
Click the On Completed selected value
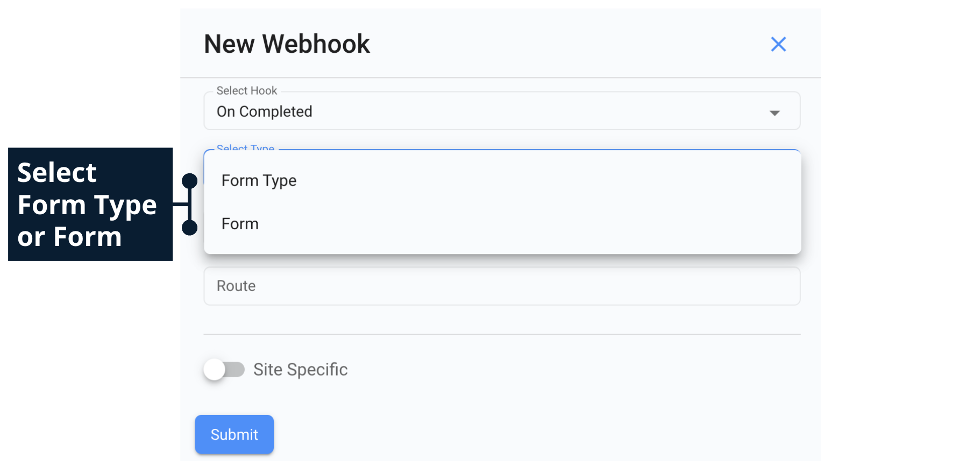tap(264, 112)
